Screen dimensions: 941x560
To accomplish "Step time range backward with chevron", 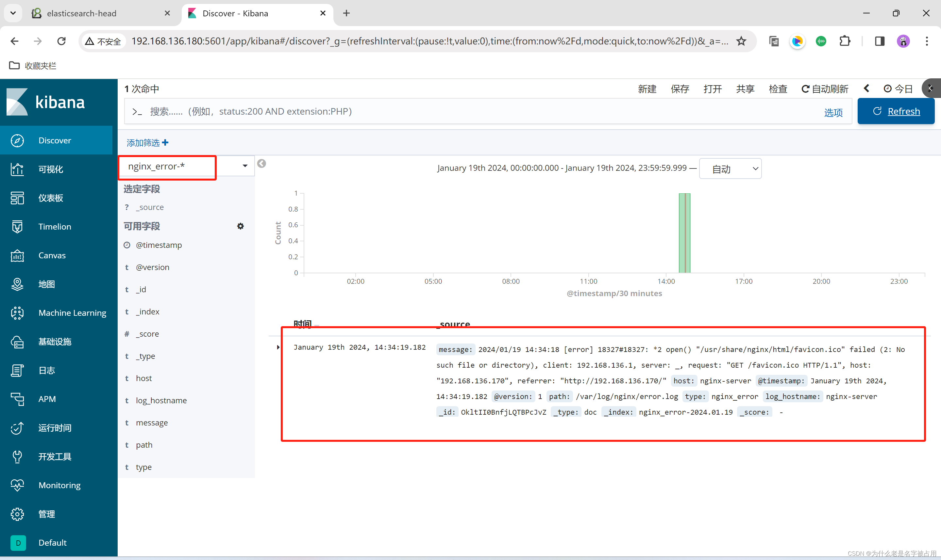I will (x=866, y=89).
